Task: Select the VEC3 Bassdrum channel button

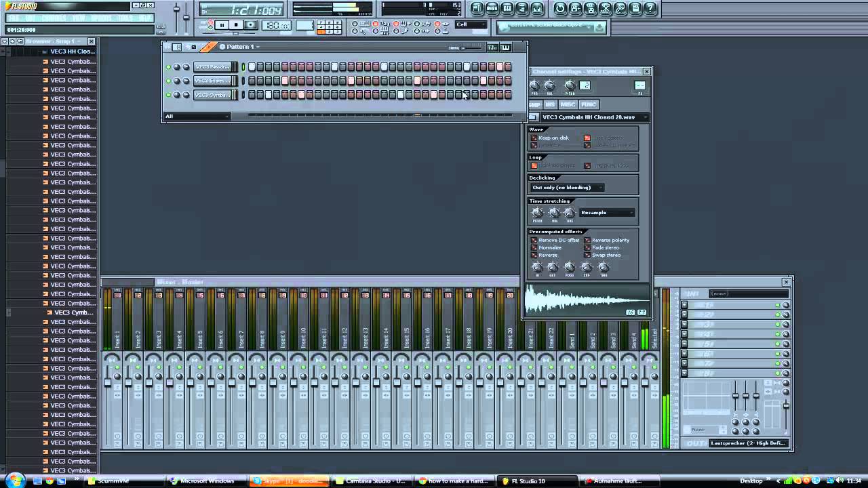Action: (x=213, y=67)
